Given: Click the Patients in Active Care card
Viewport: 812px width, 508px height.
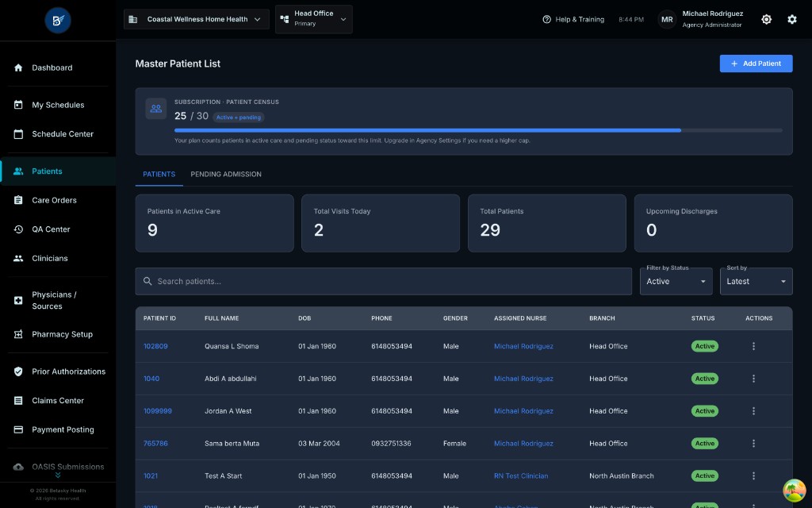Looking at the screenshot, I should coord(214,223).
